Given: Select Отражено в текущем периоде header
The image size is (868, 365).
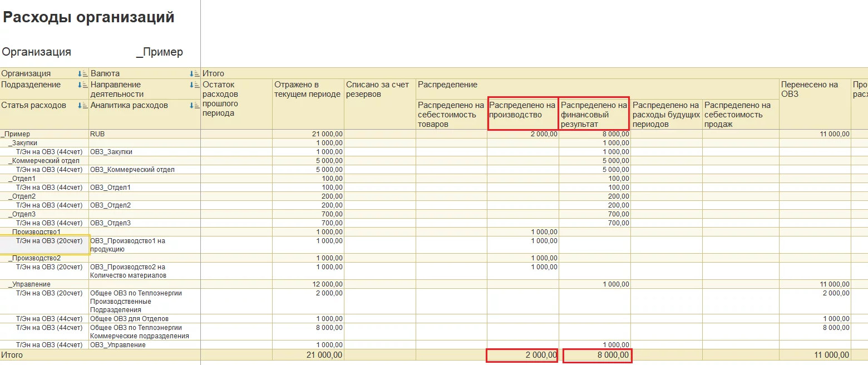Looking at the screenshot, I should 308,104.
